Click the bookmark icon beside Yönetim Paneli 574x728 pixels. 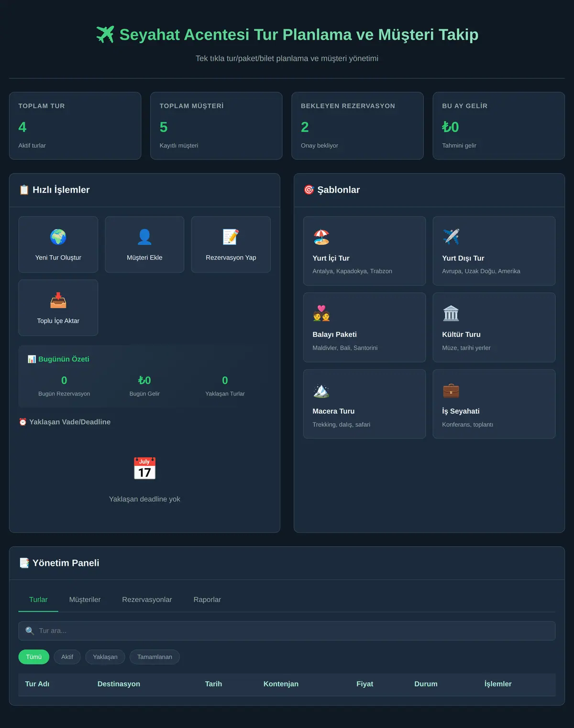coord(24,563)
